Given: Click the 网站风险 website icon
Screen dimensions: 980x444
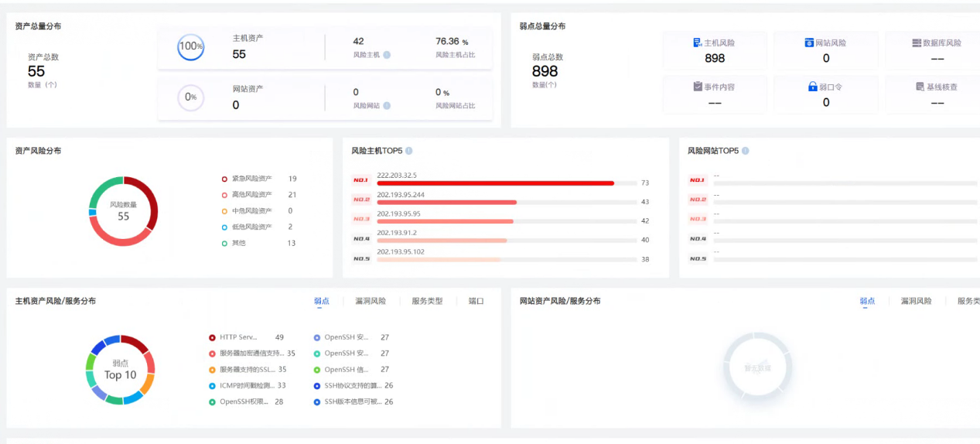Looking at the screenshot, I should 809,43.
